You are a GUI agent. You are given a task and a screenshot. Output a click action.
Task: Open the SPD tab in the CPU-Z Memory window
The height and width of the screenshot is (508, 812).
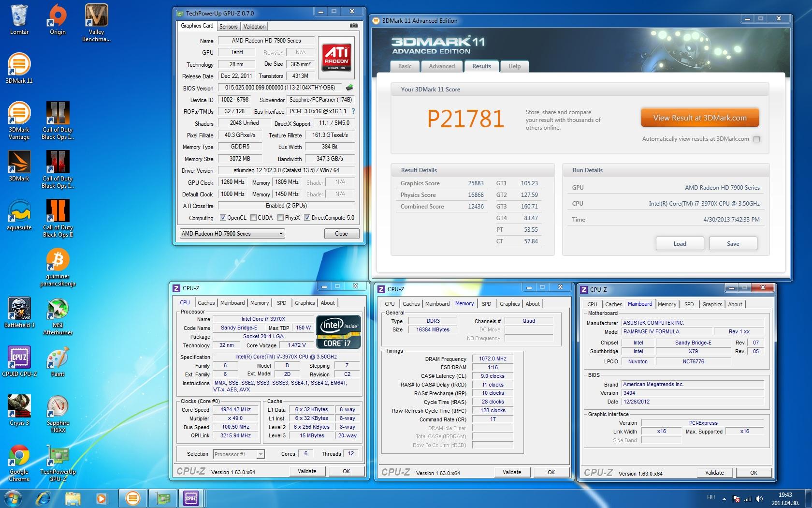[487, 304]
